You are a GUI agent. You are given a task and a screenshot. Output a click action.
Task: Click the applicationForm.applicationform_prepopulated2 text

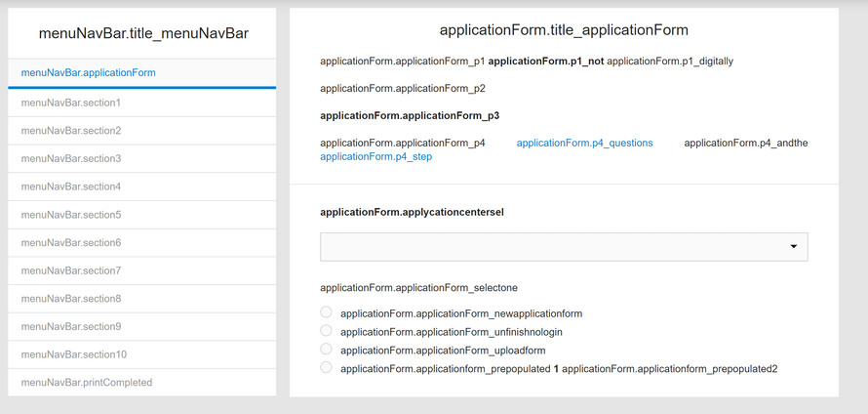[669, 368]
